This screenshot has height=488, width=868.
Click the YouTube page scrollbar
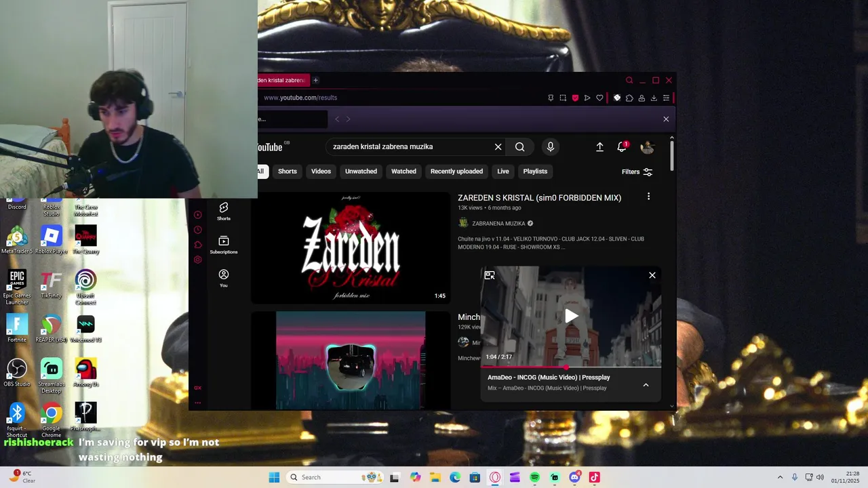click(672, 156)
